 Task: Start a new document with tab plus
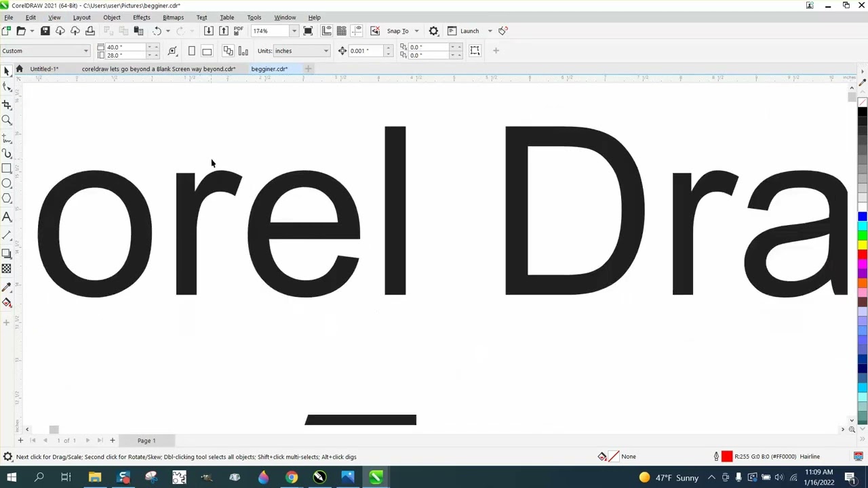coord(308,68)
